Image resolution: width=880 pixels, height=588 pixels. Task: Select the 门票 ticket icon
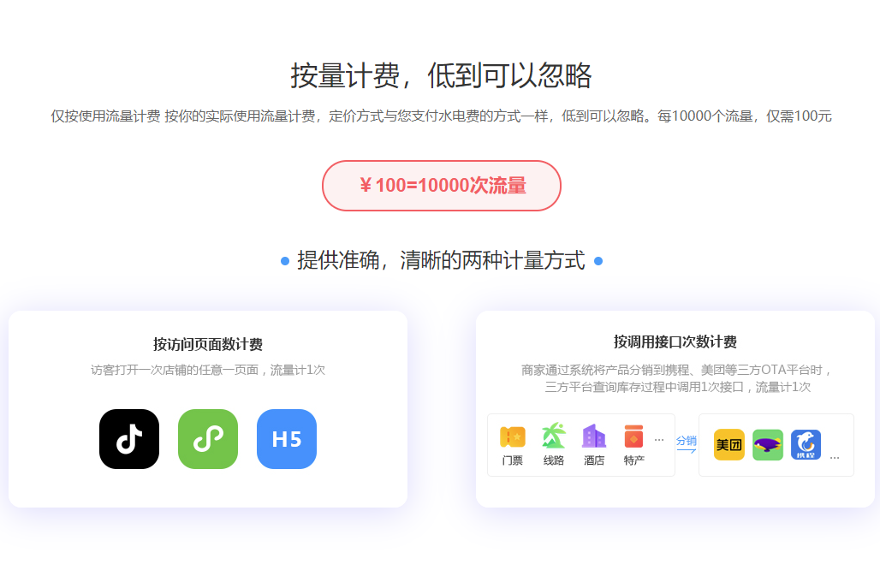click(x=513, y=437)
